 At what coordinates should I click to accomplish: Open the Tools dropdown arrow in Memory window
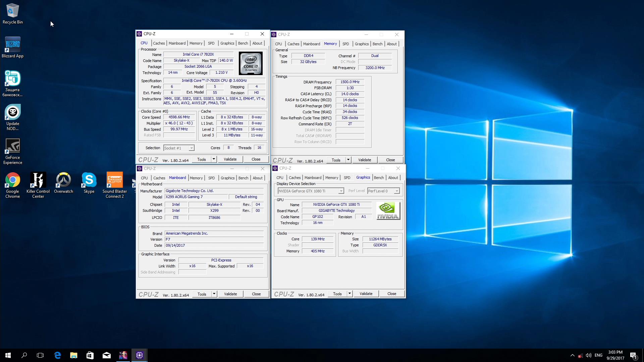[348, 160]
